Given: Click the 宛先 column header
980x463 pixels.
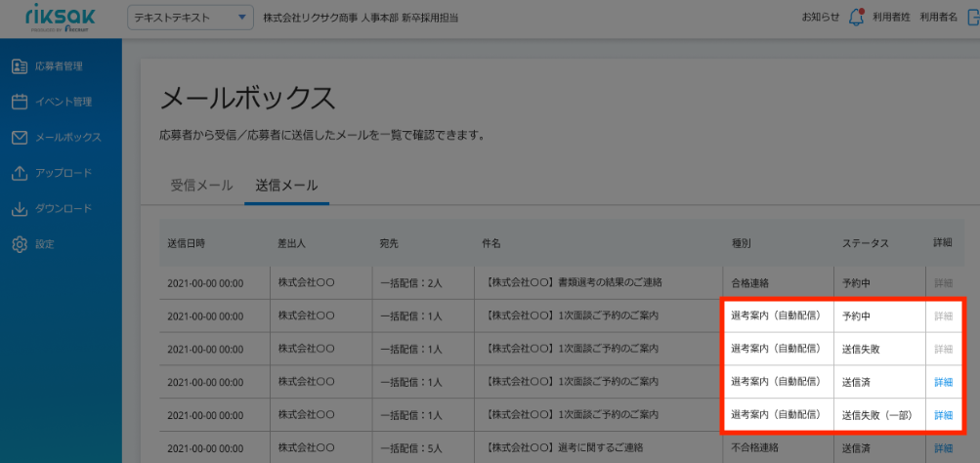Looking at the screenshot, I should [389, 243].
